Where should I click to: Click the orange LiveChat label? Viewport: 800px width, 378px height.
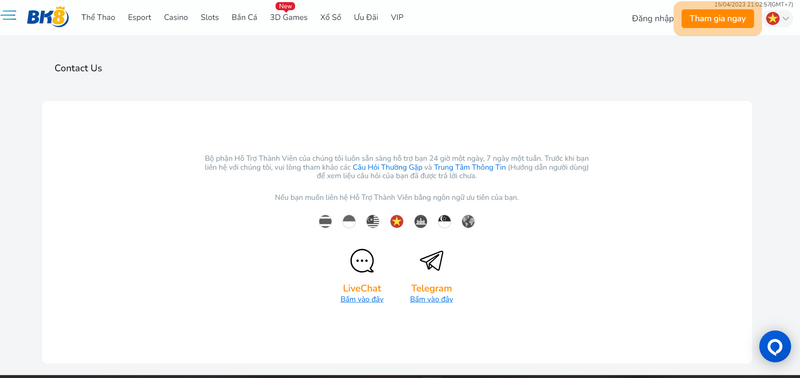pos(362,288)
